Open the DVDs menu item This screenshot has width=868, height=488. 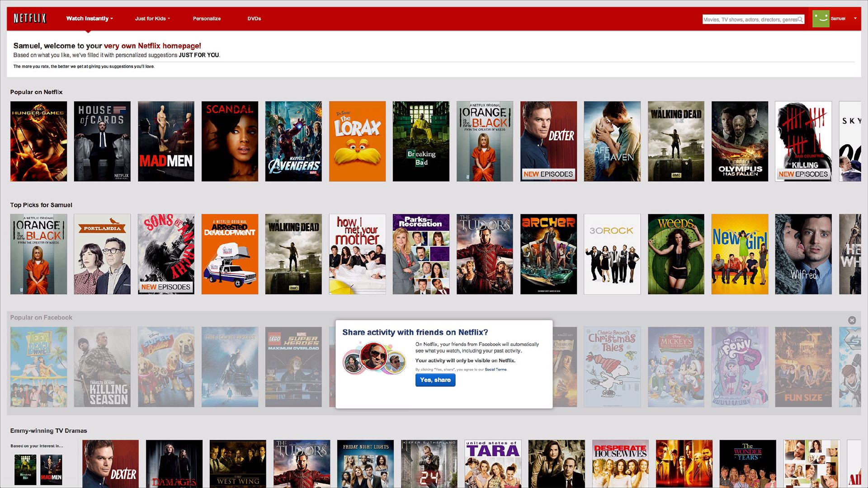pos(254,19)
